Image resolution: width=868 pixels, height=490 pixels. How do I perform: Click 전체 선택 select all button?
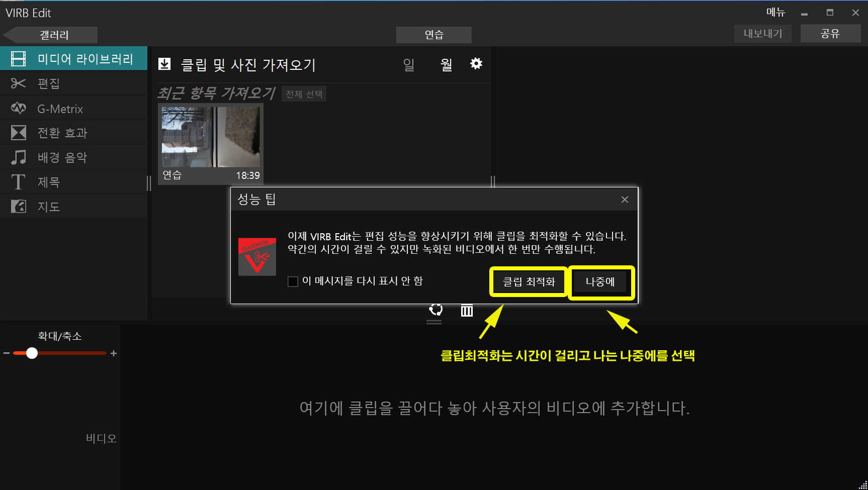(x=304, y=94)
